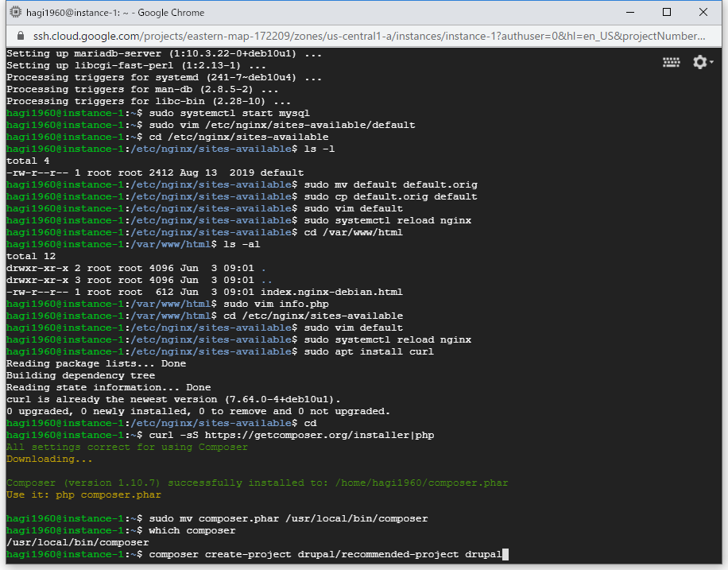Click 'curl is already the newest version' line
The height and width of the screenshot is (570, 728).
(x=173, y=400)
